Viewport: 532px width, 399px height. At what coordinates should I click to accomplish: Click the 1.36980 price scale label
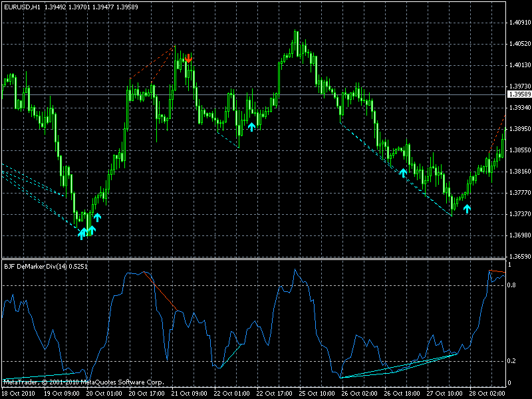coord(520,235)
